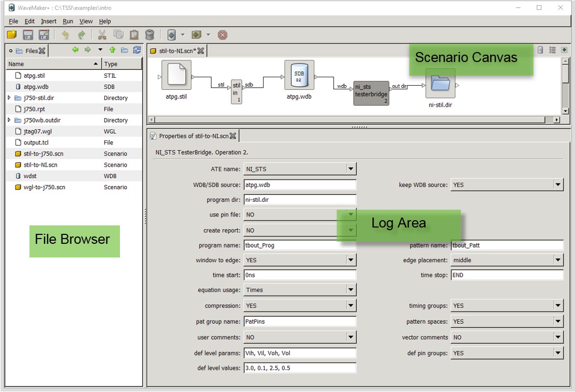Select the atpg.stil file node on canvas

(x=176, y=75)
